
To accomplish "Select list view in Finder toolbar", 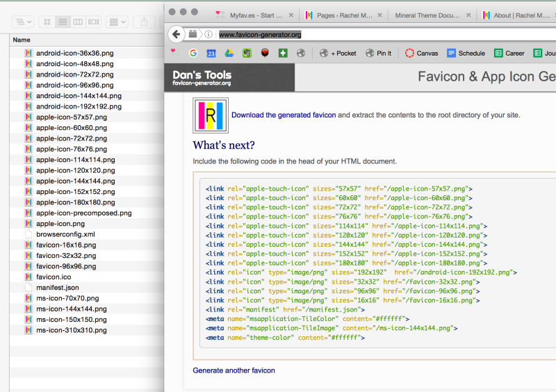I will click(63, 22).
